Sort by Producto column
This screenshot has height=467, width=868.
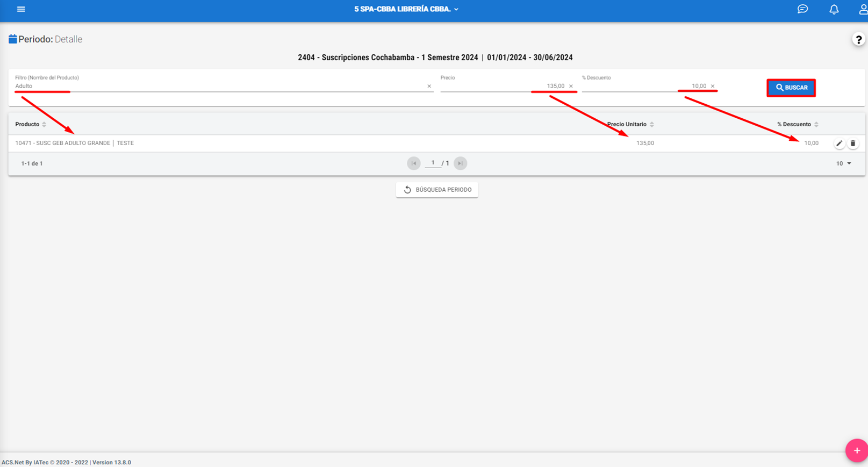31,124
